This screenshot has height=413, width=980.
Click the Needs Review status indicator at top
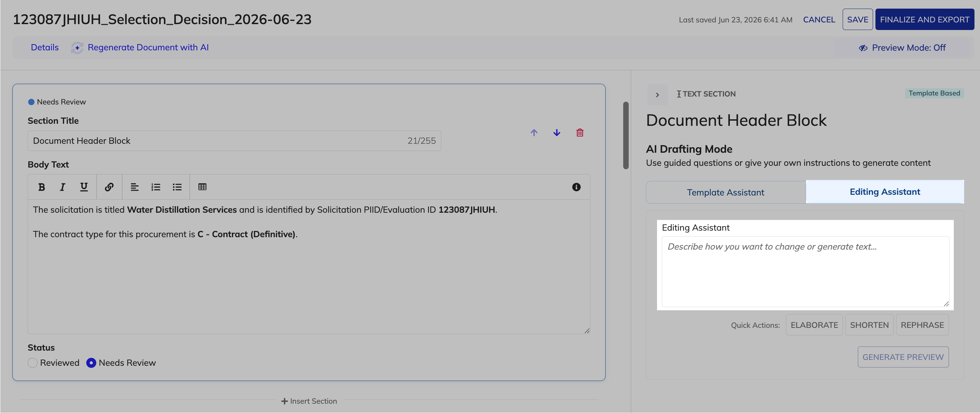[57, 102]
